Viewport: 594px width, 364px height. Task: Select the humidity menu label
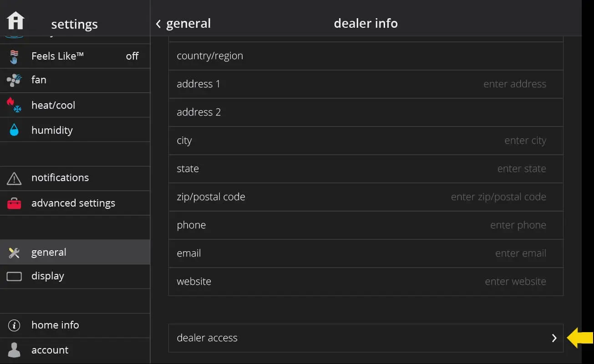(52, 130)
